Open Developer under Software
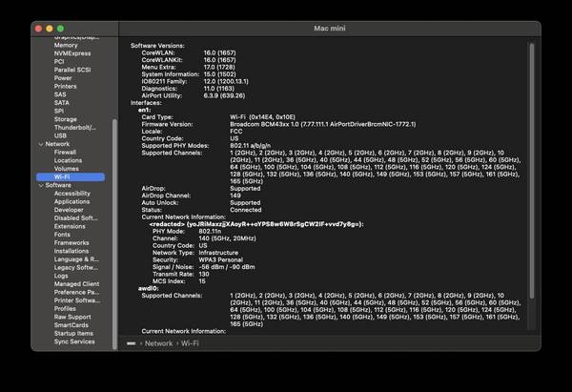 tap(69, 210)
